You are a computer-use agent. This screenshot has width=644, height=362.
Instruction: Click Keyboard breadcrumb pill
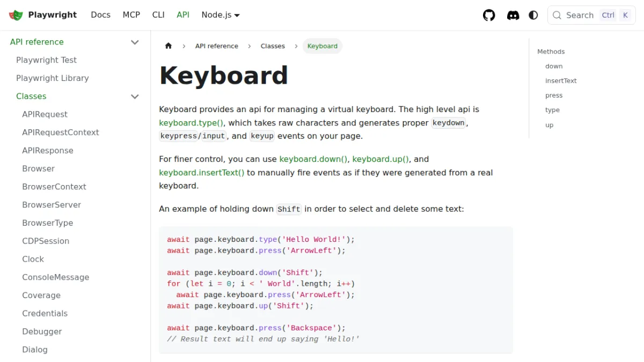323,46
